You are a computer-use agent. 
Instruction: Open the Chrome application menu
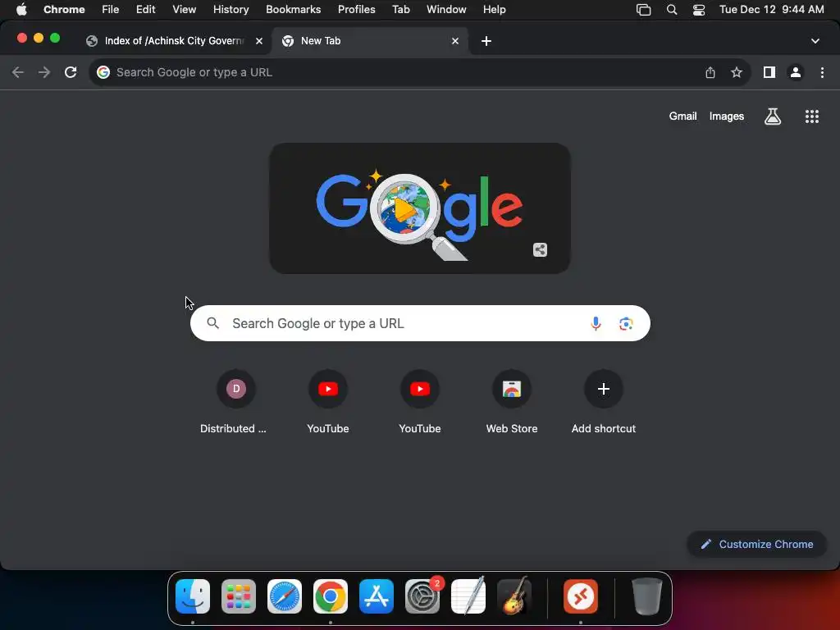point(64,9)
